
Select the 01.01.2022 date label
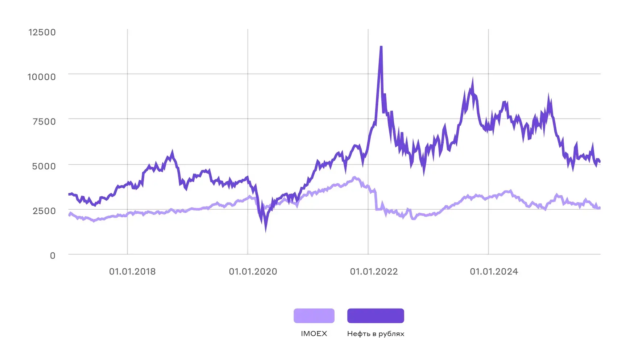pos(374,272)
